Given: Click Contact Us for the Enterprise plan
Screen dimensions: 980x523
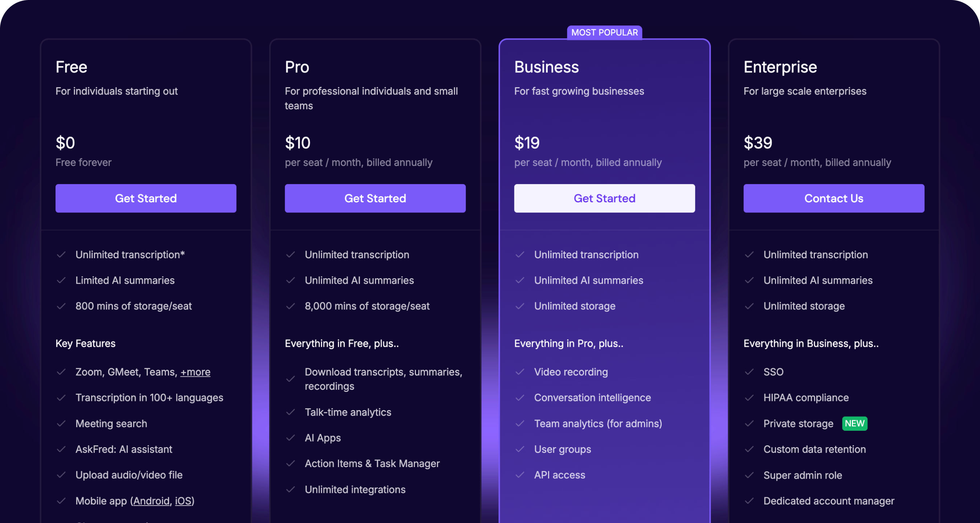Looking at the screenshot, I should (x=834, y=198).
